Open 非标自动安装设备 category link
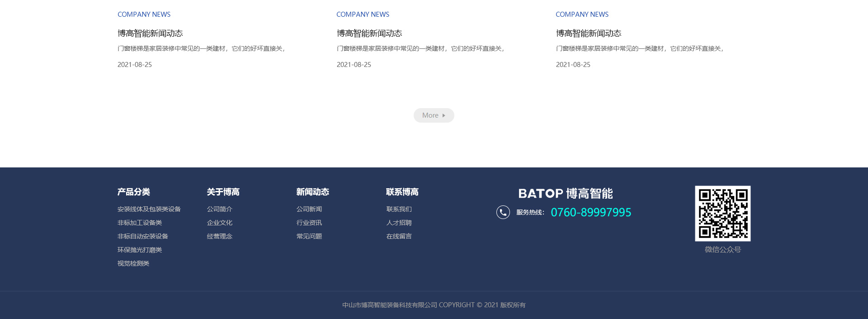Viewport: 868px width, 319px height. point(142,236)
